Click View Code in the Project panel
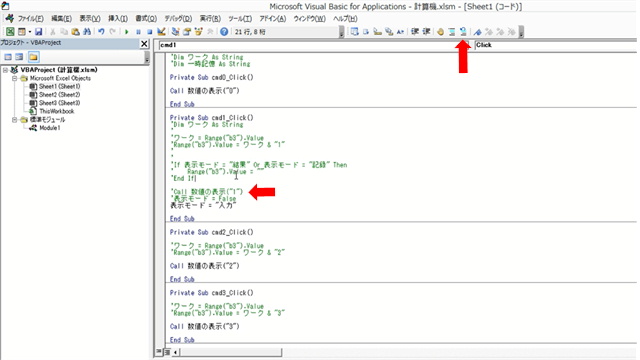The width and height of the screenshot is (640, 360). (8, 57)
